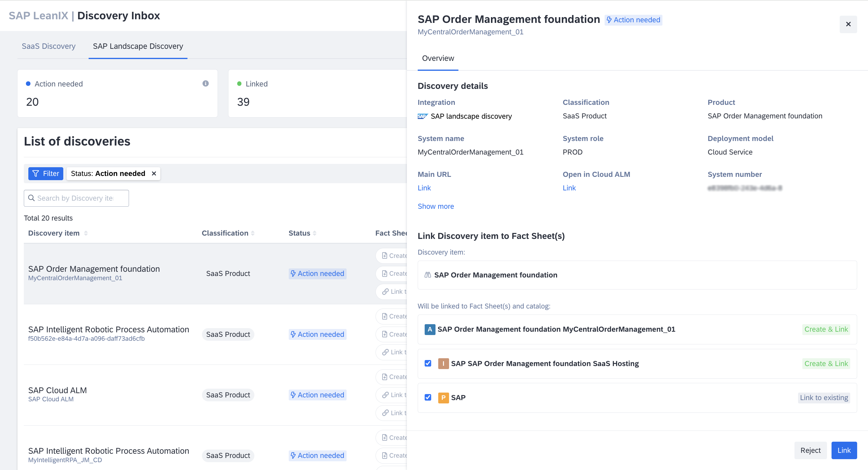This screenshot has height=470, width=868.
Task: Click SaaS Product tag in f50b562e RPA row
Action: 228,334
